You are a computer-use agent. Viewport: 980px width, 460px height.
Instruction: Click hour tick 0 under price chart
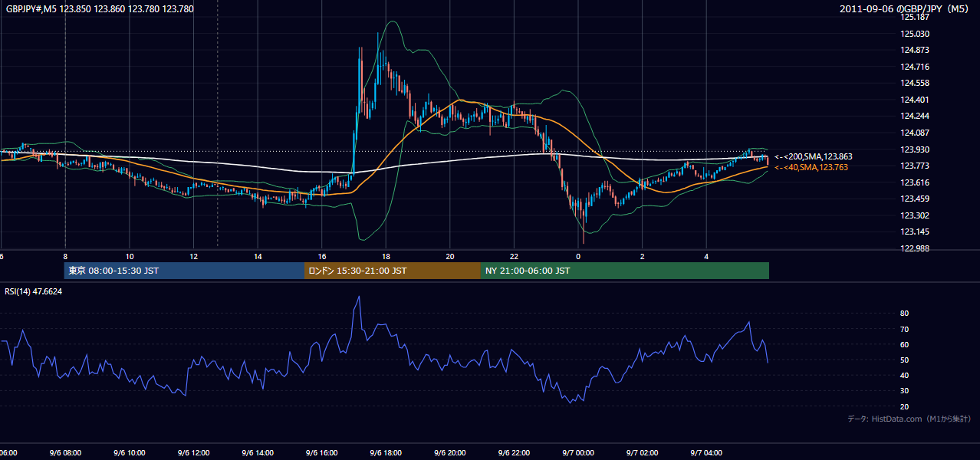pyautogui.click(x=579, y=257)
